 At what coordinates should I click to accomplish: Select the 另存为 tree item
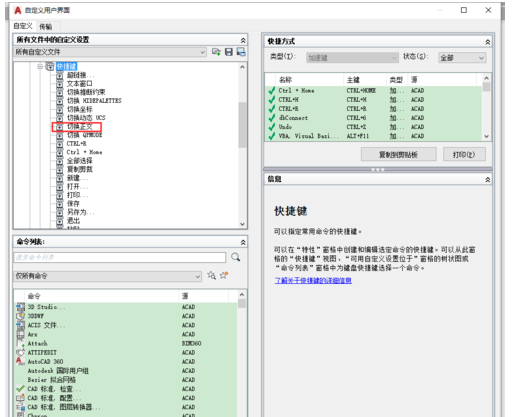pos(81,212)
